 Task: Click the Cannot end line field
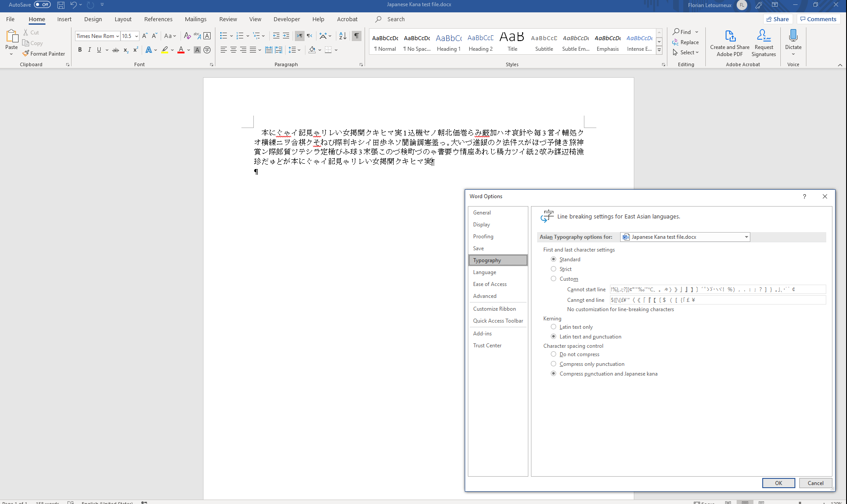(718, 300)
